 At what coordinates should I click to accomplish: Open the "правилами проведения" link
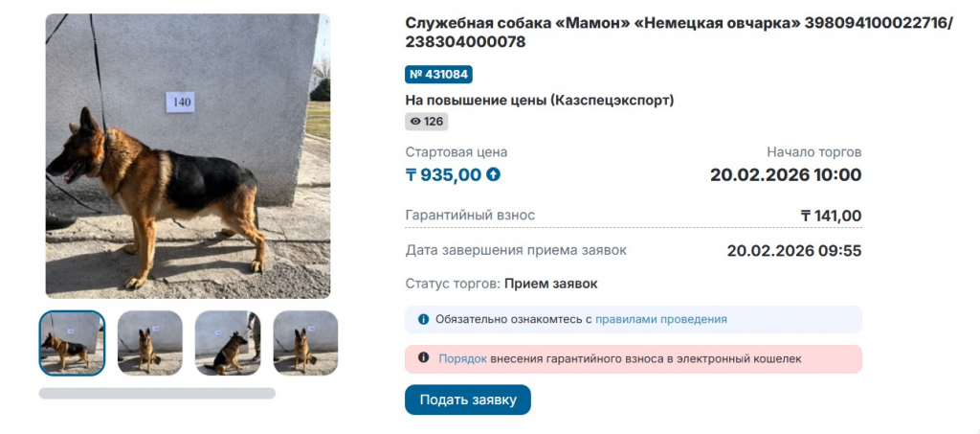coord(660,319)
